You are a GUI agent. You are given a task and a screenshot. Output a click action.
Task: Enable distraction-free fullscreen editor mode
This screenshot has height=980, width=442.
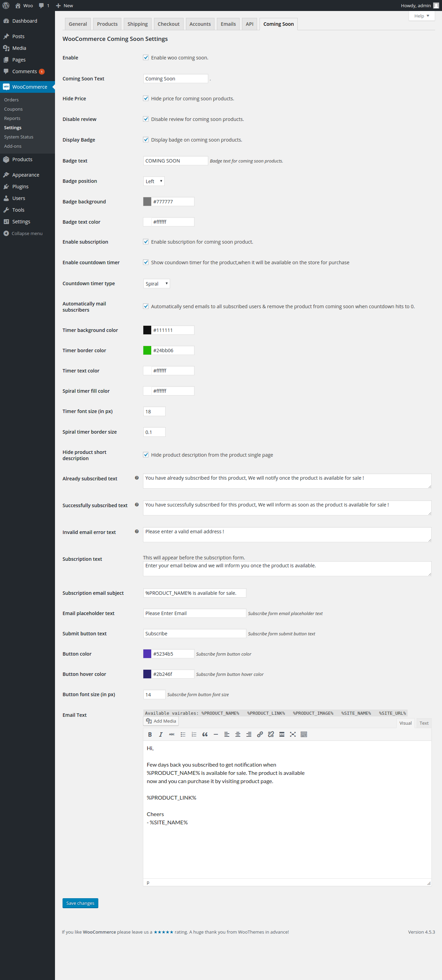click(x=292, y=734)
